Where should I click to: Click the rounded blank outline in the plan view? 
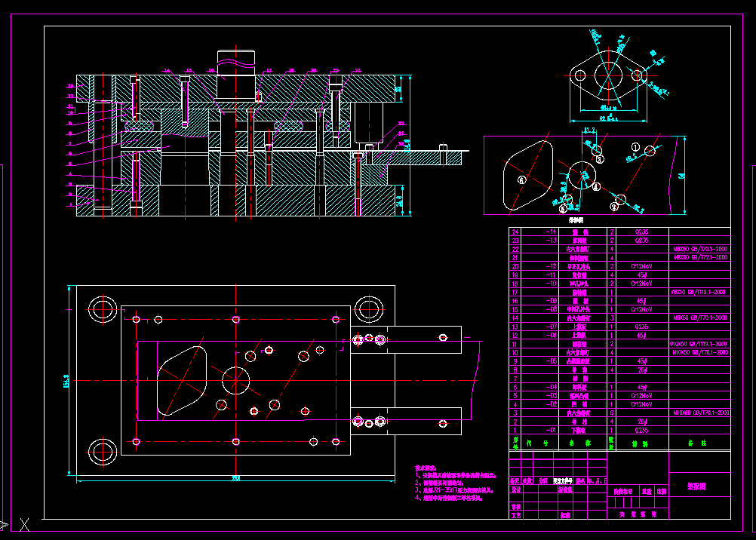(x=182, y=380)
